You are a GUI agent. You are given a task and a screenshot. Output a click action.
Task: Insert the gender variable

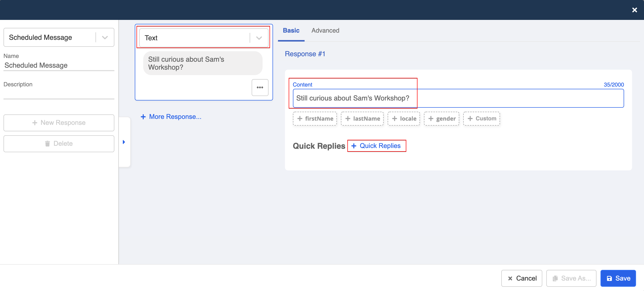[442, 118]
